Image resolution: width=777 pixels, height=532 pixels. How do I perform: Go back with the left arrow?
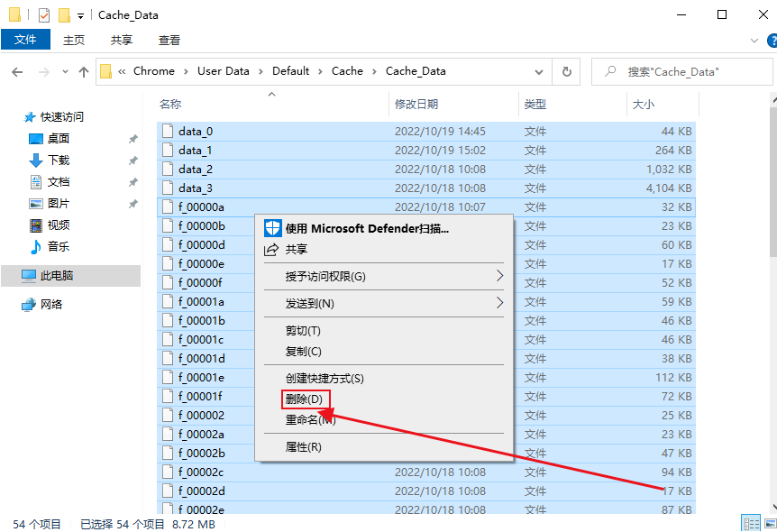click(17, 72)
